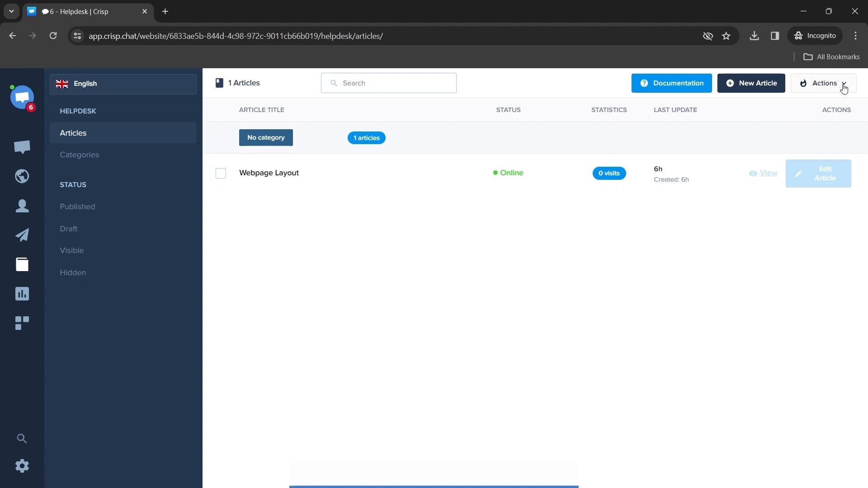Expand the Actions dropdown menu
The height and width of the screenshot is (488, 868).
point(825,83)
